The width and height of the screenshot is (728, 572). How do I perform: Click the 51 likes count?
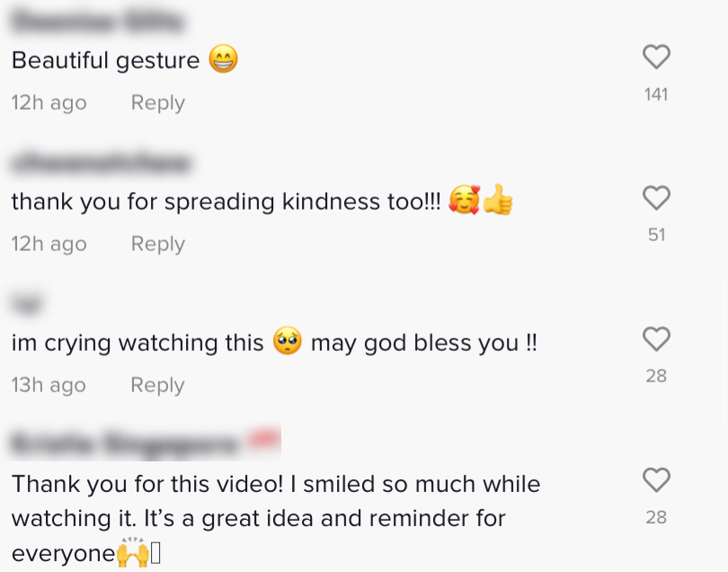656,235
